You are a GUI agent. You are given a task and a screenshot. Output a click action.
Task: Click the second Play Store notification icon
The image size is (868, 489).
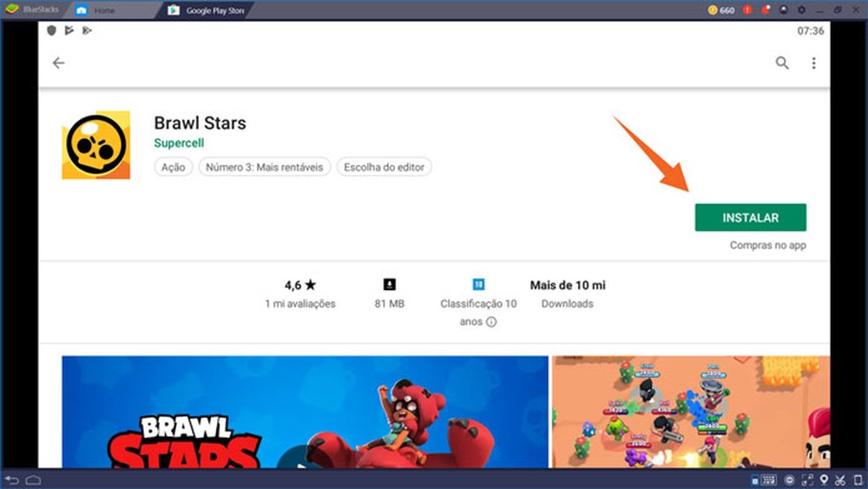click(87, 30)
